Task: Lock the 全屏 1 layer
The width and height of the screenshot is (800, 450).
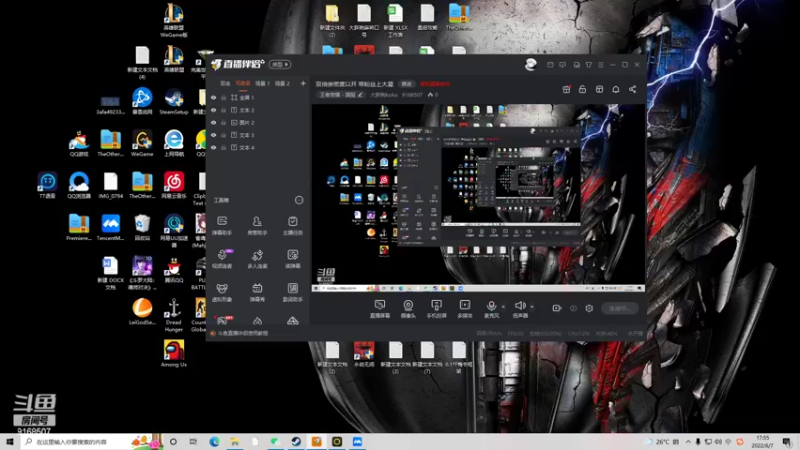Action: click(223, 97)
